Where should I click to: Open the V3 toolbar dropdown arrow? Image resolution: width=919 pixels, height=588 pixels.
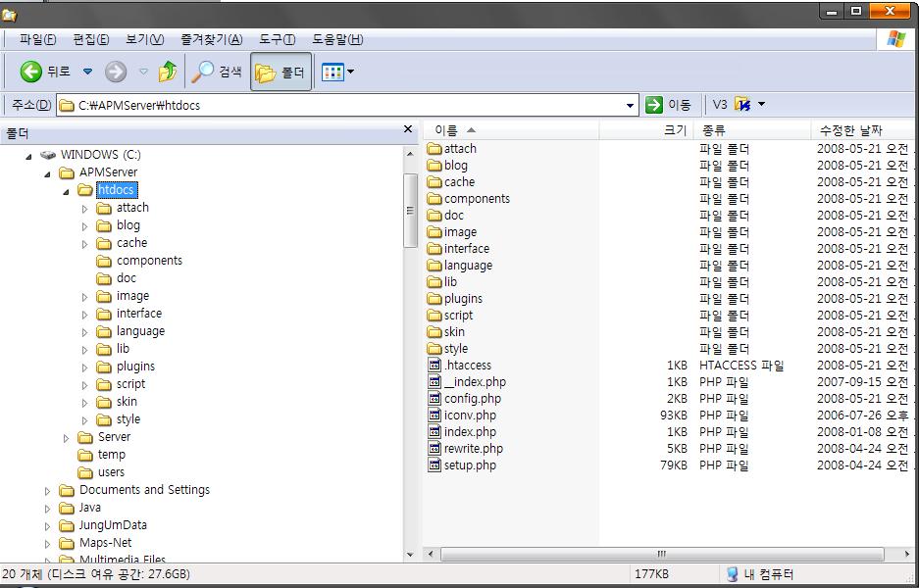(x=761, y=104)
